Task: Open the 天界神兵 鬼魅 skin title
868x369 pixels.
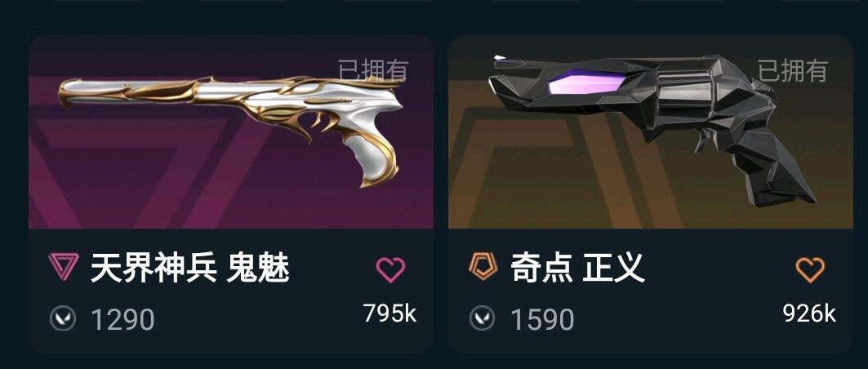Action: (x=190, y=268)
